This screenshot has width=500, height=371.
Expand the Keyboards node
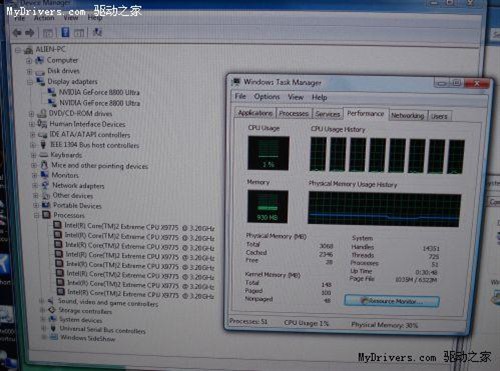click(33, 155)
